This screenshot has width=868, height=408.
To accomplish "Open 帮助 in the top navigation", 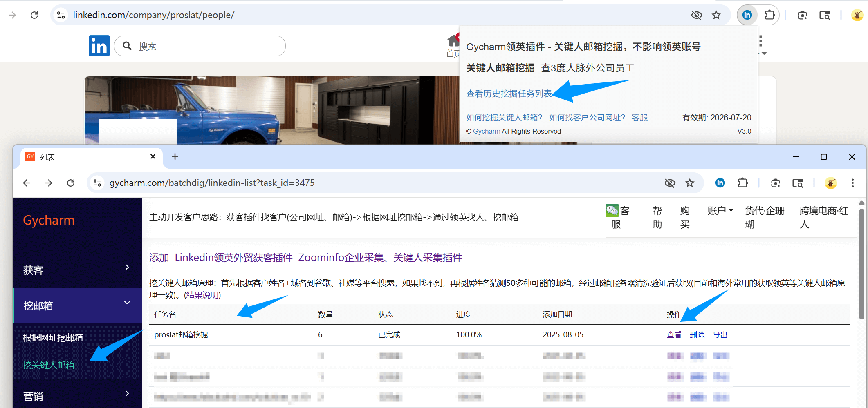I will 657,217.
